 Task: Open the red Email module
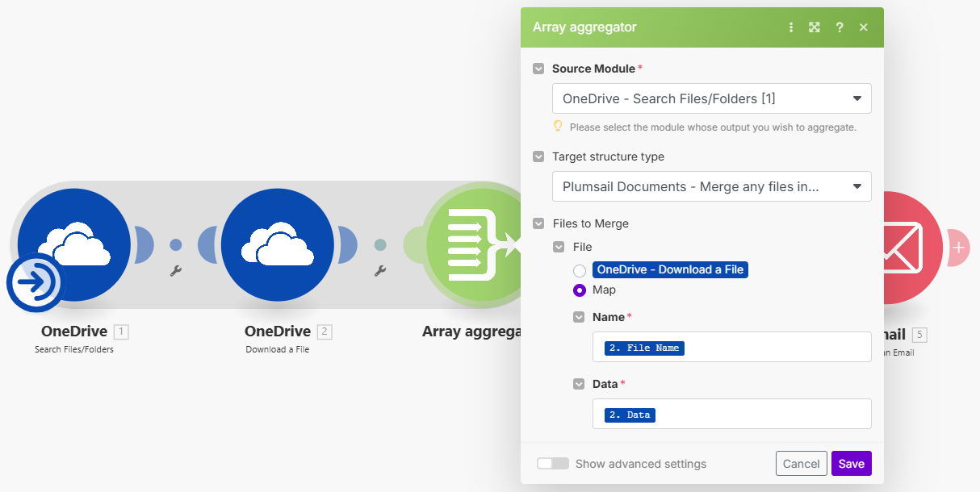point(912,248)
